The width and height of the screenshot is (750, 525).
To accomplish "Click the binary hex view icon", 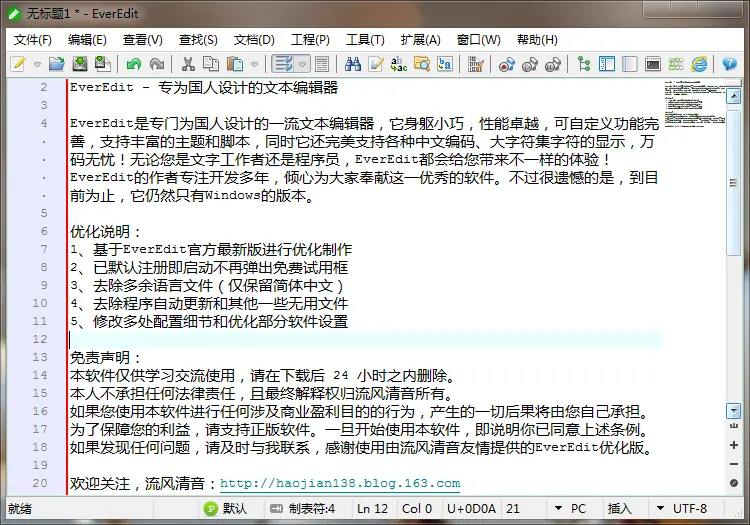I will point(475,64).
